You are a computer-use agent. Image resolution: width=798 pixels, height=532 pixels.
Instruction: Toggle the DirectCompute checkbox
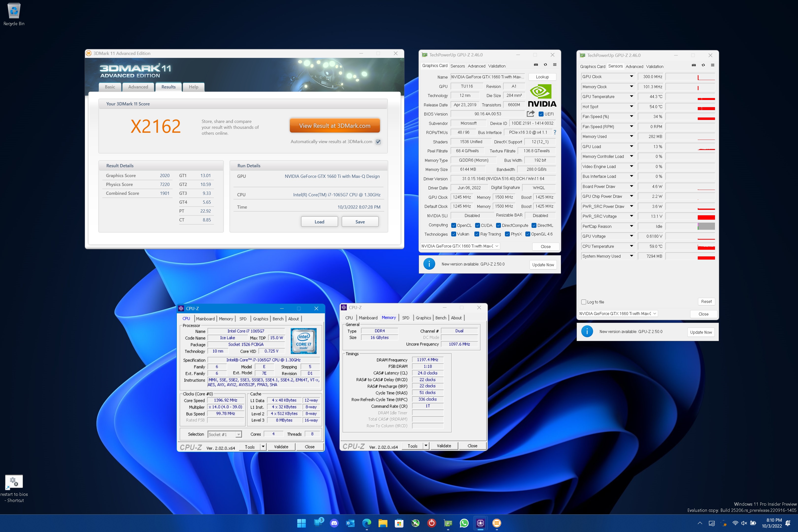click(499, 225)
